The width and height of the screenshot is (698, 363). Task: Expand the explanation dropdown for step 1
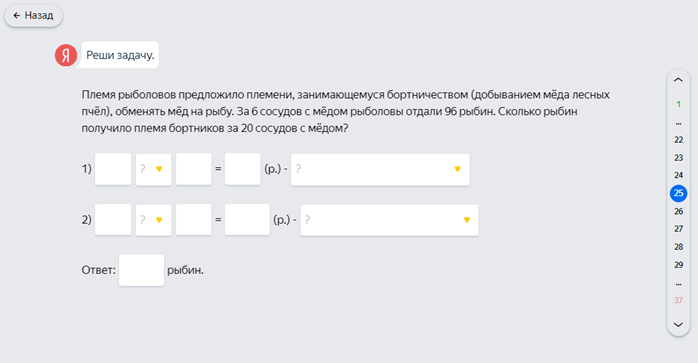pyautogui.click(x=380, y=169)
